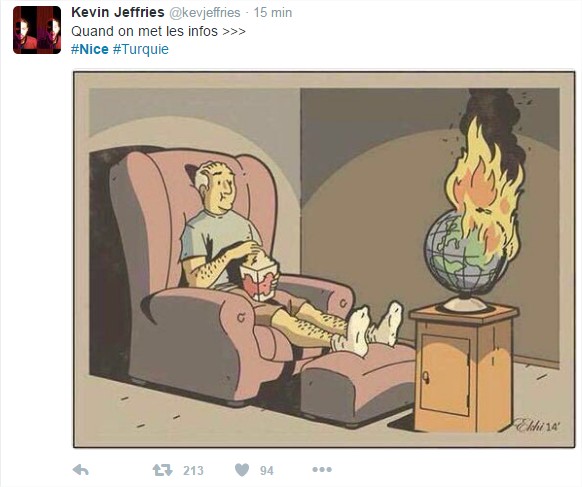Open the @kevjeffries handle link
Image resolution: width=582 pixels, height=487 pixels.
click(205, 13)
